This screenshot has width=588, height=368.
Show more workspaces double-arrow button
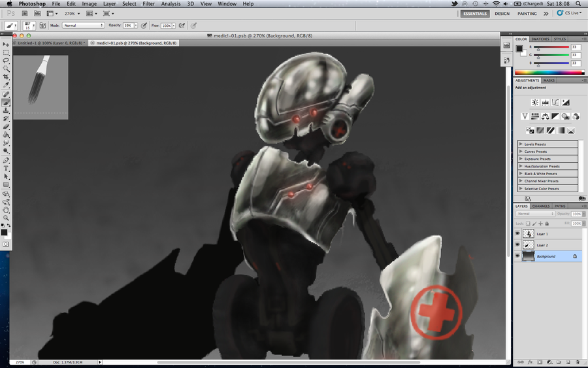[x=546, y=14]
